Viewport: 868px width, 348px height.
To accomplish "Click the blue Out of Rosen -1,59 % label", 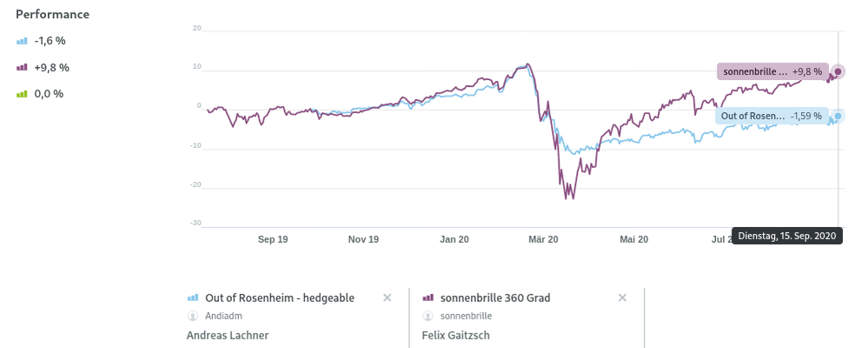I will click(772, 116).
